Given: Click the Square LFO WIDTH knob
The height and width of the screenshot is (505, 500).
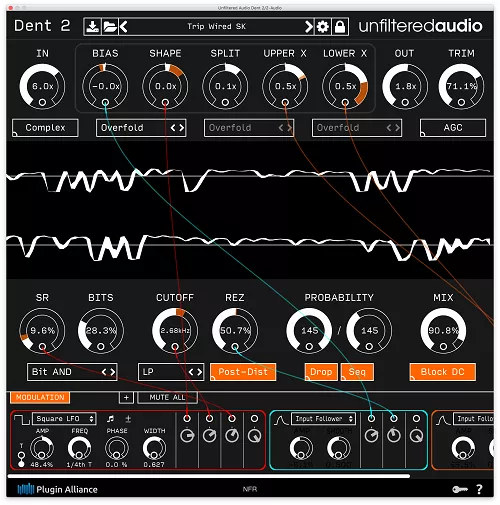Looking at the screenshot, I should pos(154,448).
